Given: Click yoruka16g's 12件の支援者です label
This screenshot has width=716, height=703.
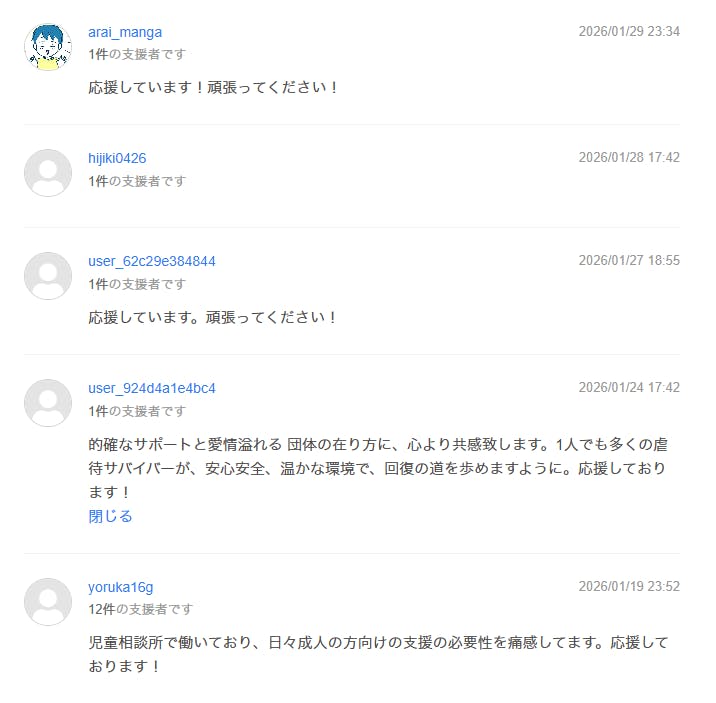Looking at the screenshot, I should tap(141, 609).
